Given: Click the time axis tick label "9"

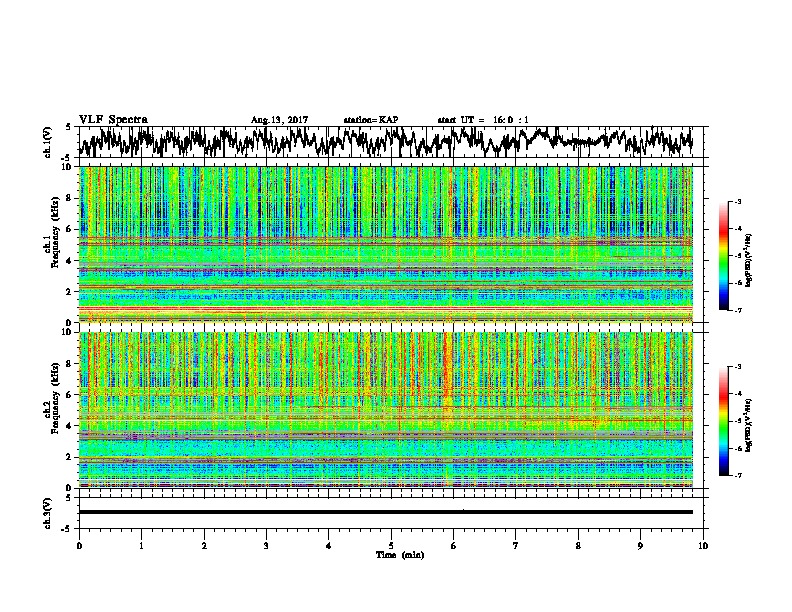Looking at the screenshot, I should pyautogui.click(x=640, y=546).
